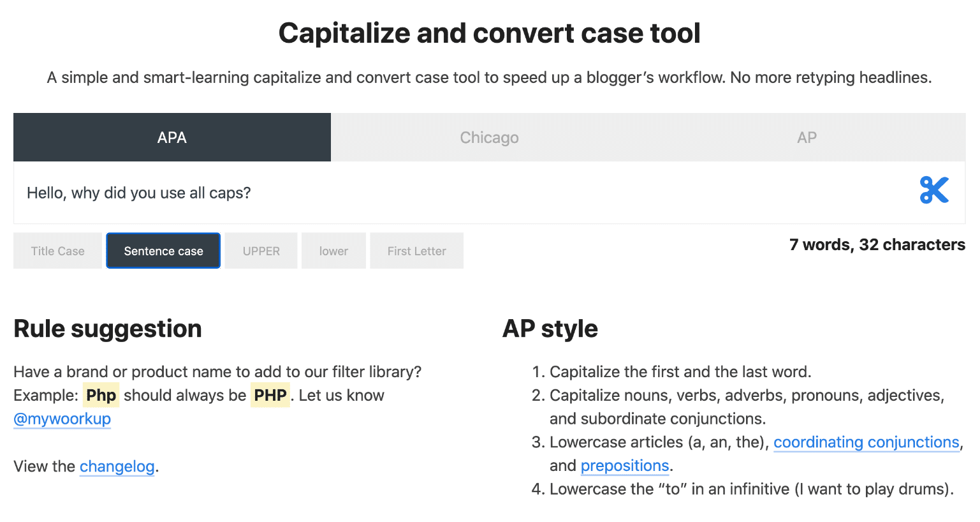
Task: Switch to the Chicago tab
Action: click(x=489, y=137)
